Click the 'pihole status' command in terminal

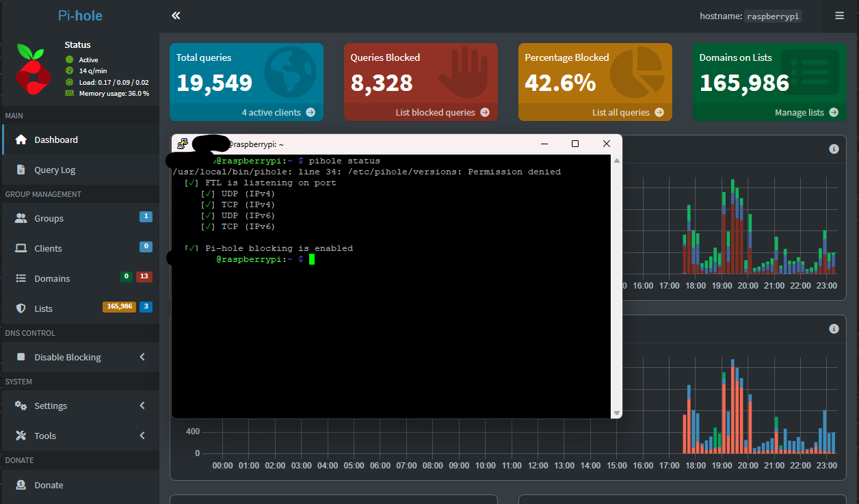pyautogui.click(x=344, y=161)
